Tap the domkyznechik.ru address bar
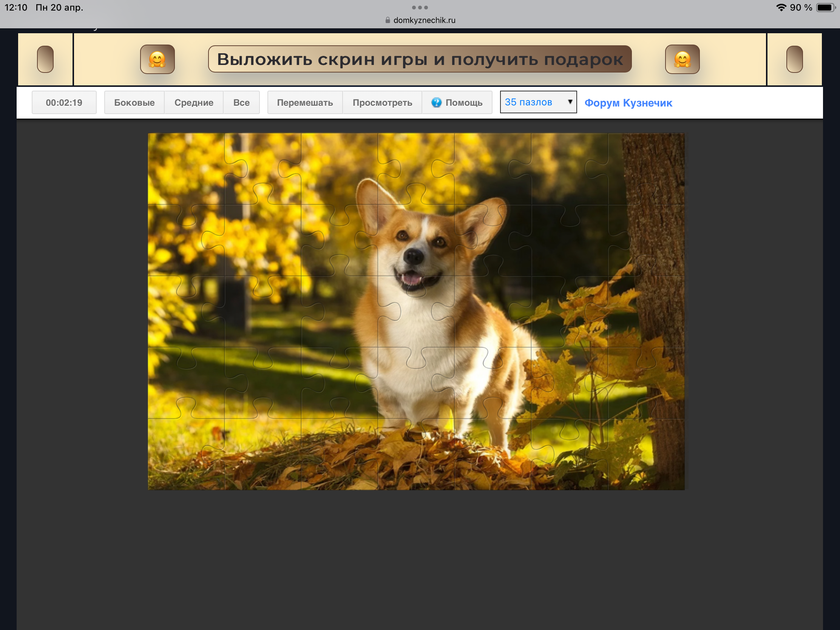 pos(424,20)
